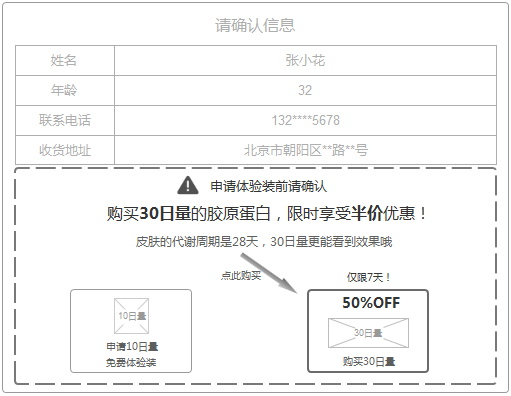Select the phone number 132****5678
This screenshot has width=511, height=396.
pyautogui.click(x=305, y=120)
